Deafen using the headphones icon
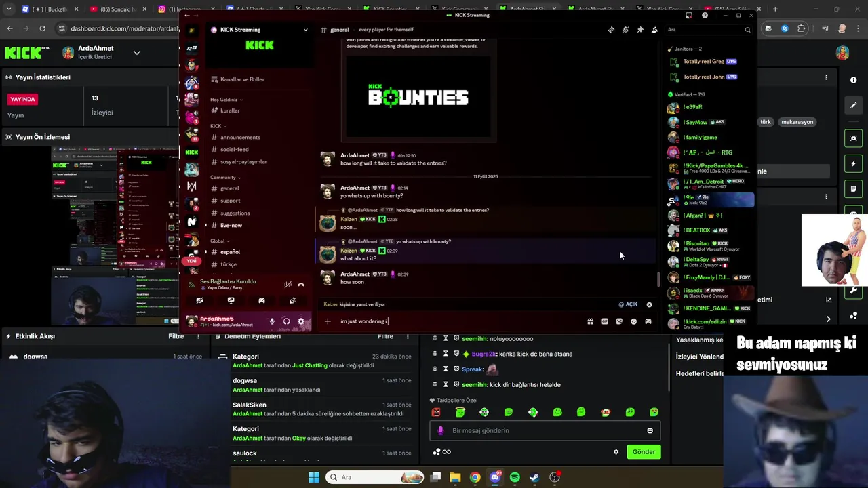The height and width of the screenshot is (488, 868). [x=286, y=321]
